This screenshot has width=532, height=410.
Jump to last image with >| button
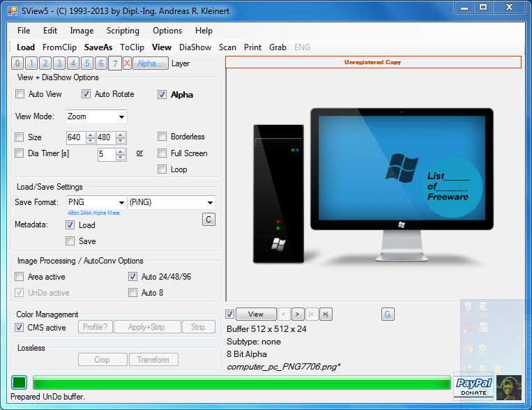click(x=326, y=314)
